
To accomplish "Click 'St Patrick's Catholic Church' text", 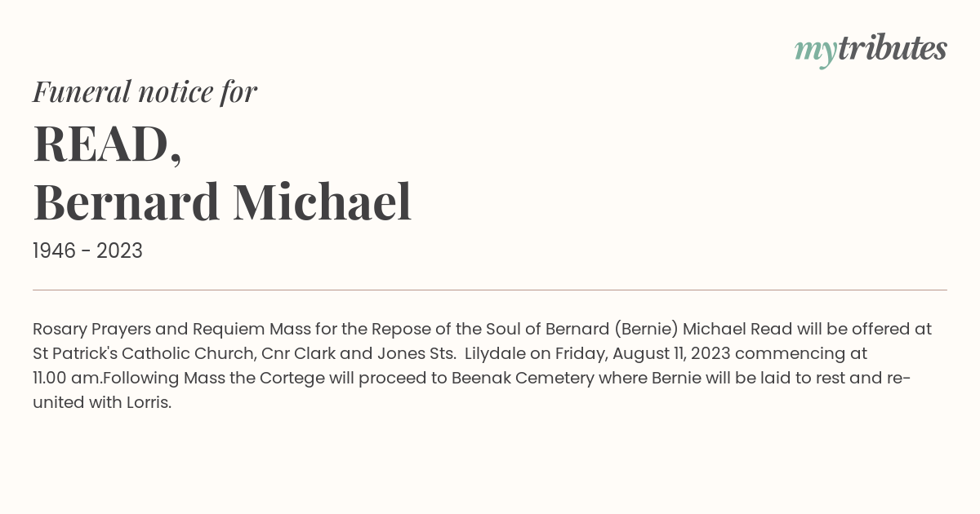I will tap(145, 354).
